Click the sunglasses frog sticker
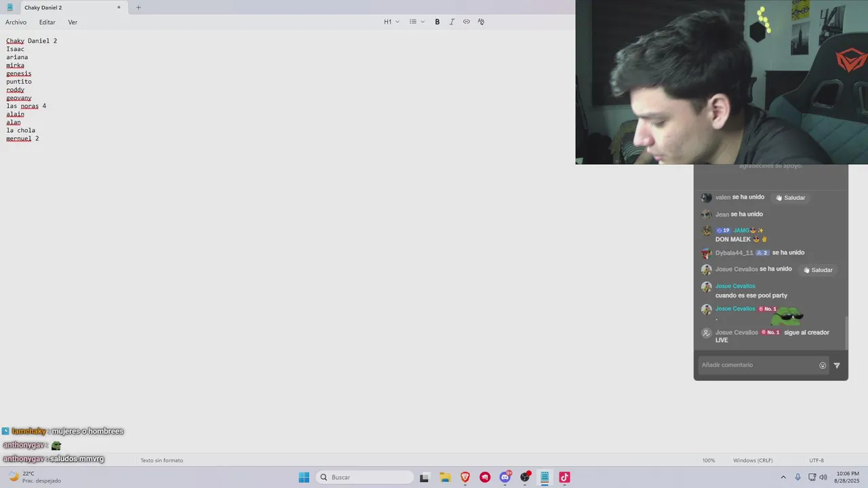Viewport: 868px width, 488px height. click(787, 315)
